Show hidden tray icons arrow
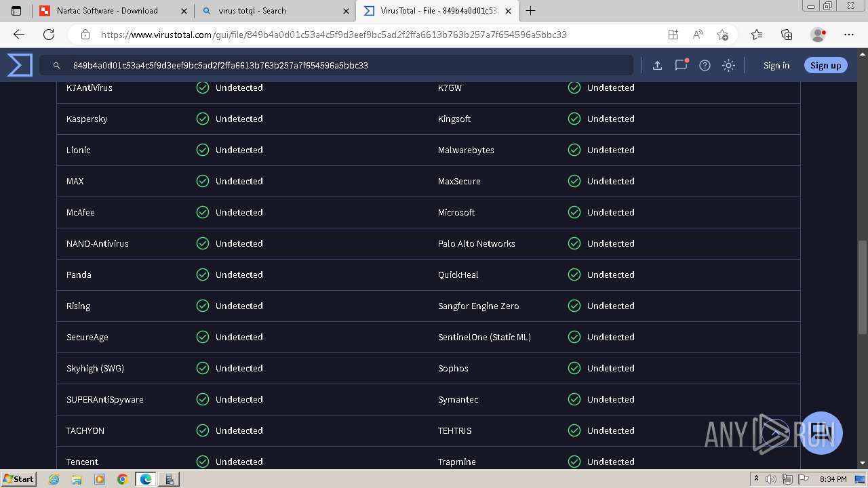Screen dimensions: 868x488 [756, 479]
